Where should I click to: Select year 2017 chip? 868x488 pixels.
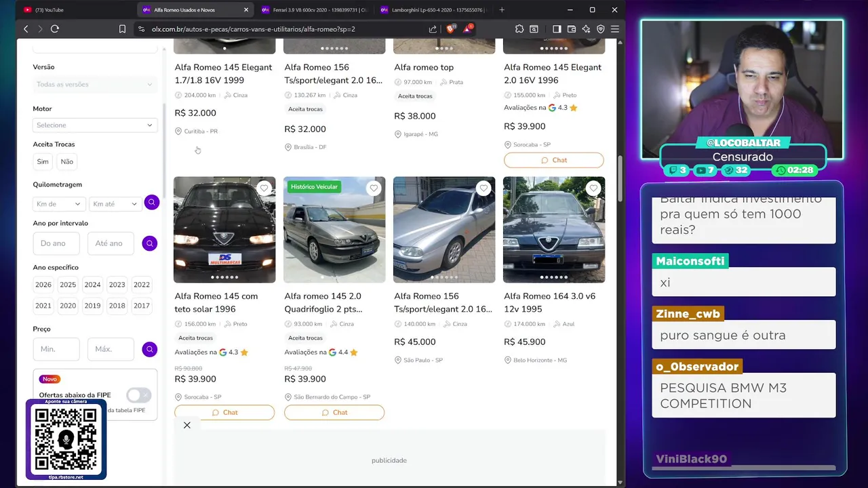tap(142, 306)
